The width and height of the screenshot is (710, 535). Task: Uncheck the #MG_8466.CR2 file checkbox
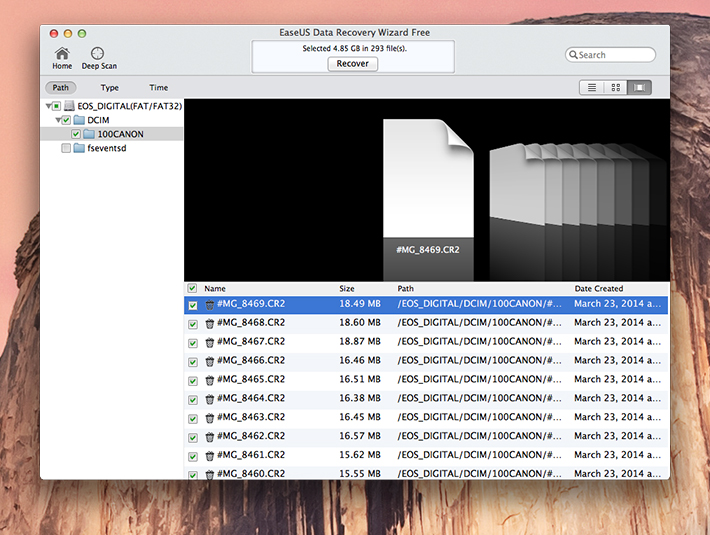193,362
